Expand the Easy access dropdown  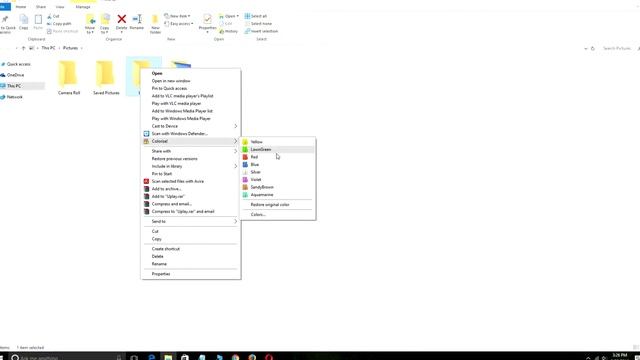(x=179, y=24)
